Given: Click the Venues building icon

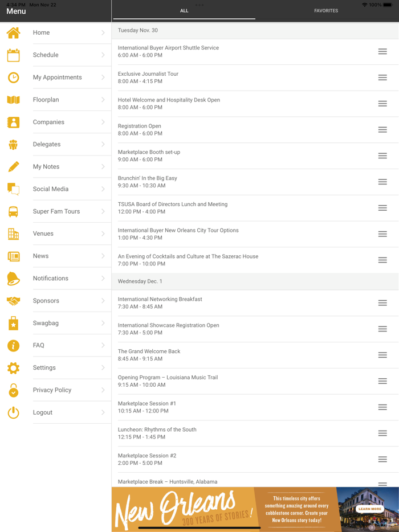Looking at the screenshot, I should pyautogui.click(x=13, y=234).
